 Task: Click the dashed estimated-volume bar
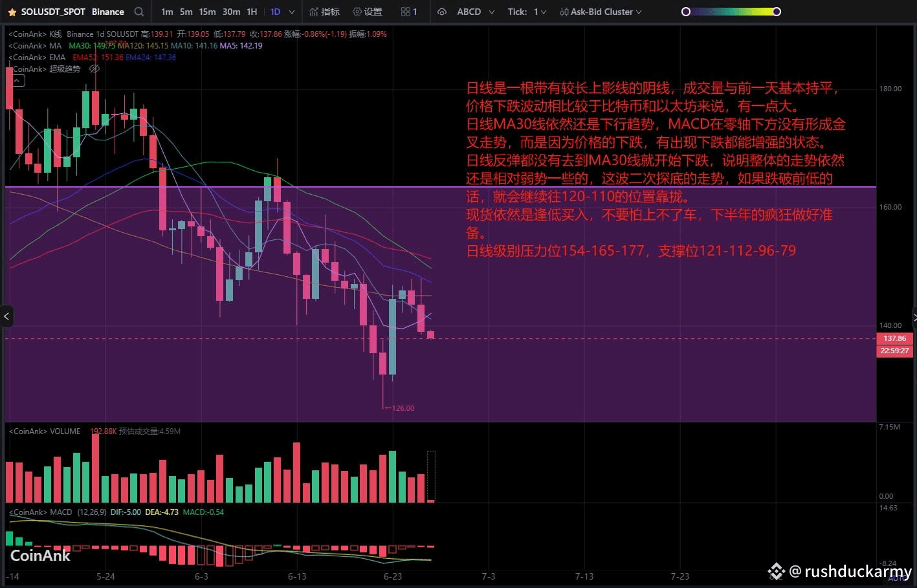[x=431, y=477]
